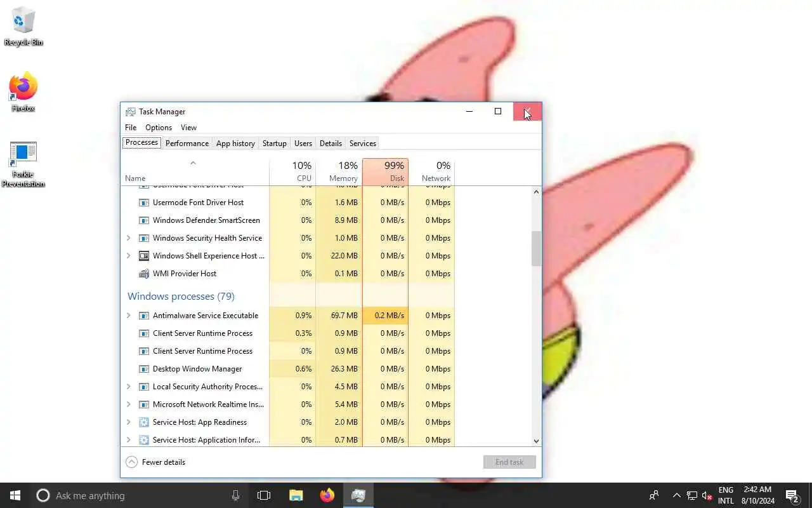Select the Processes tab
The width and height of the screenshot is (812, 508).
(x=141, y=143)
